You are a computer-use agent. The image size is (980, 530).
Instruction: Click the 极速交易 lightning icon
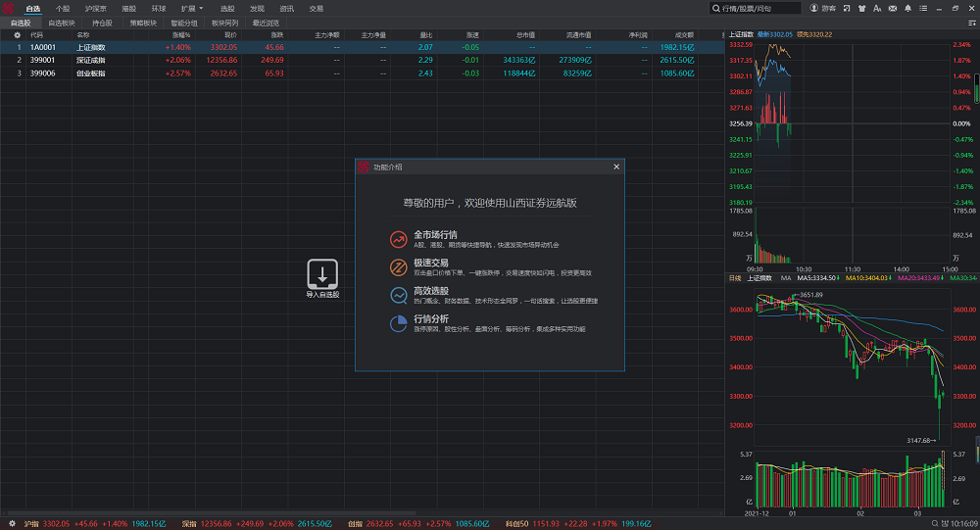pyautogui.click(x=398, y=266)
